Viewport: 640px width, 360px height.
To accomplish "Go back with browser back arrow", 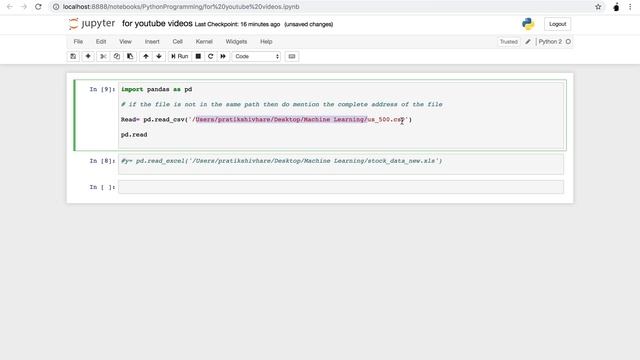I will tap(10, 7).
